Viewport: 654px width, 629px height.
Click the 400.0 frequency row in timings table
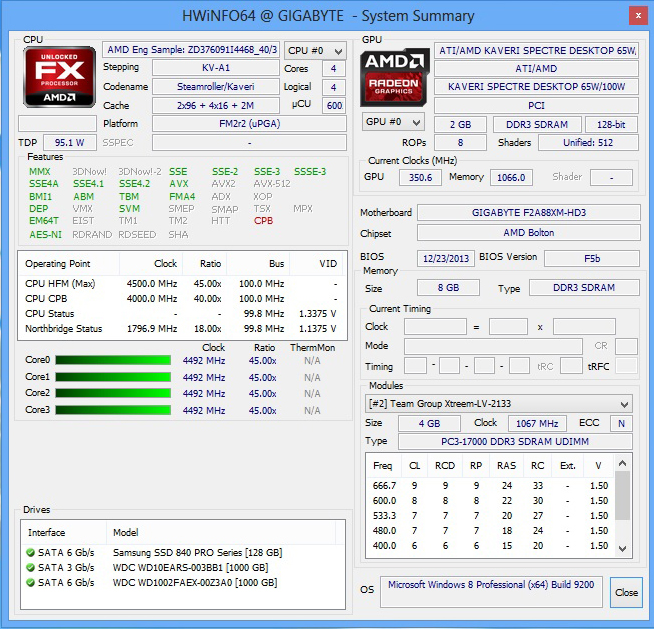click(x=490, y=546)
